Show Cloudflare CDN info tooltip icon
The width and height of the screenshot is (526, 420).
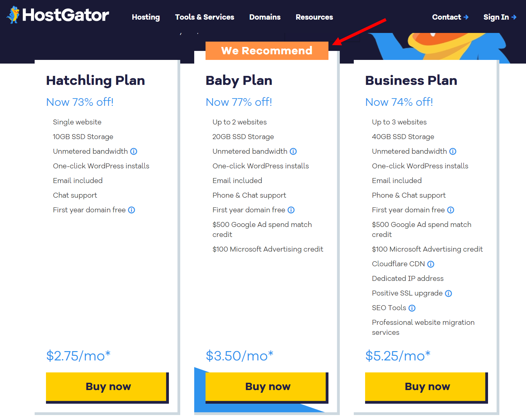click(x=431, y=264)
